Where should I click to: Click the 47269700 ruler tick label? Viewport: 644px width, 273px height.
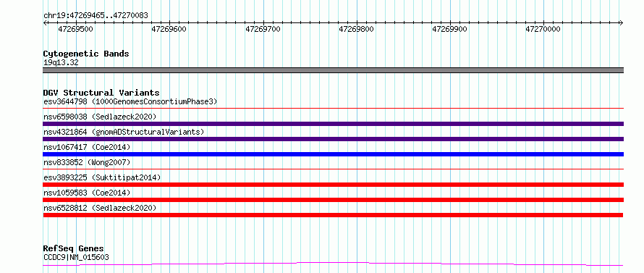click(263, 29)
